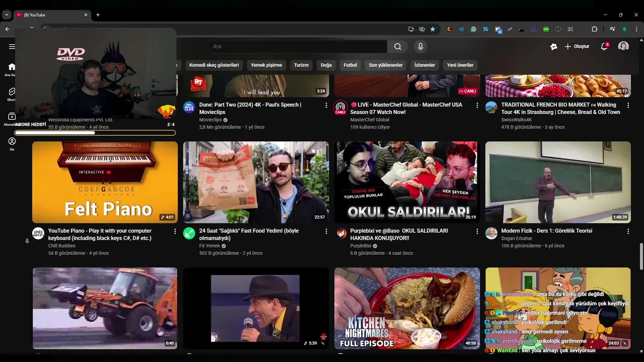The width and height of the screenshot is (644, 362).
Task: Open options menu for YouTube Piano video
Action: (175, 231)
